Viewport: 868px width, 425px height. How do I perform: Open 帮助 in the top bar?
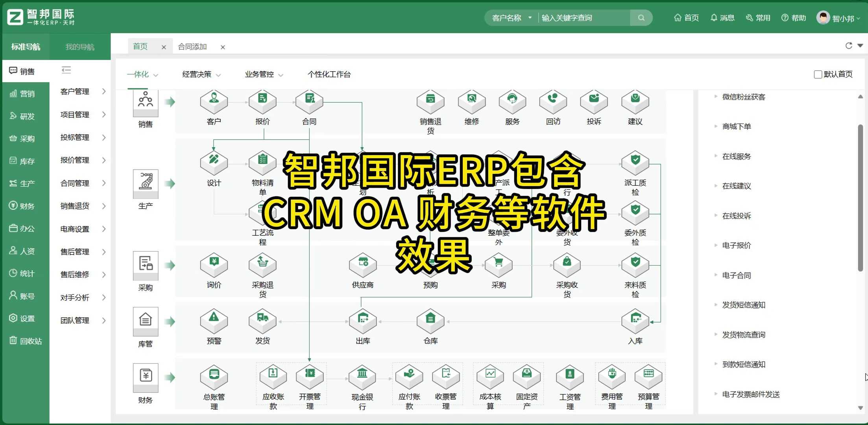tap(794, 18)
